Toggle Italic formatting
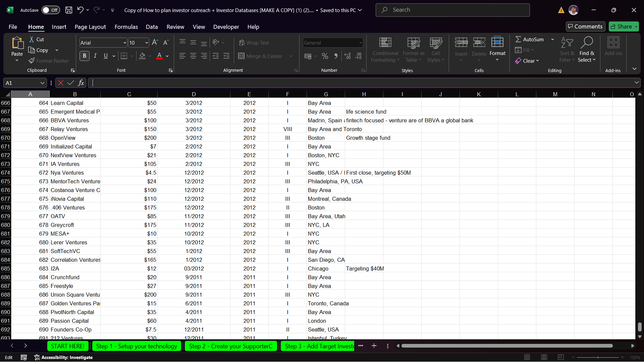644x362 pixels. pyautogui.click(x=95, y=56)
